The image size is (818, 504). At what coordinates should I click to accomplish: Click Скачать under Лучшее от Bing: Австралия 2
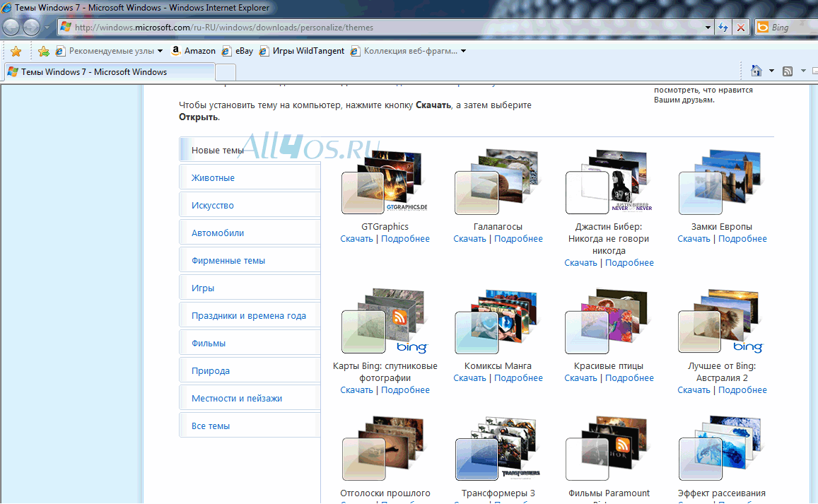[694, 390]
